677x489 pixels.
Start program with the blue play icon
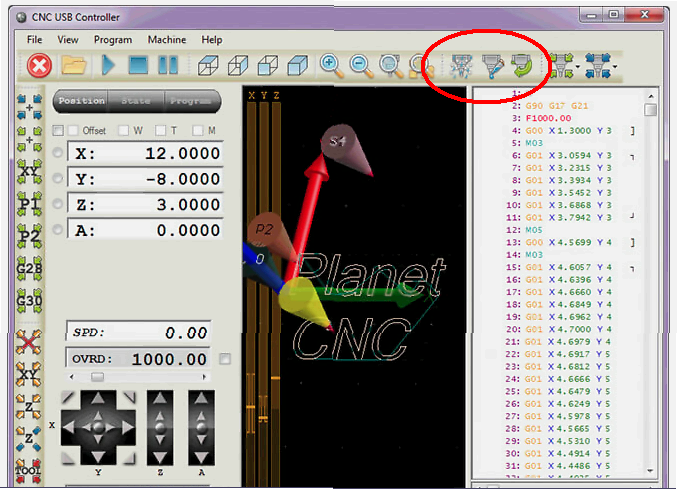(x=108, y=66)
